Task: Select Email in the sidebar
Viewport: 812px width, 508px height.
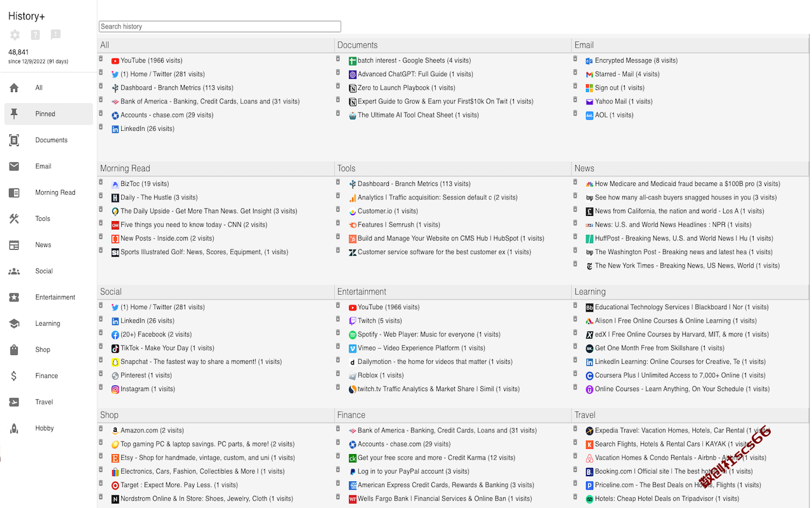Action: coord(49,166)
